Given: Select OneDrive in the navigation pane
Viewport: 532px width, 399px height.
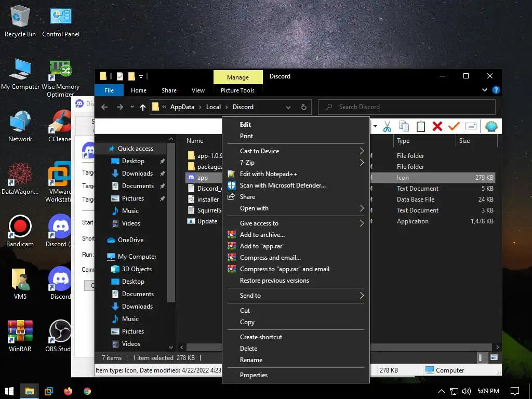Looking at the screenshot, I should [130, 240].
